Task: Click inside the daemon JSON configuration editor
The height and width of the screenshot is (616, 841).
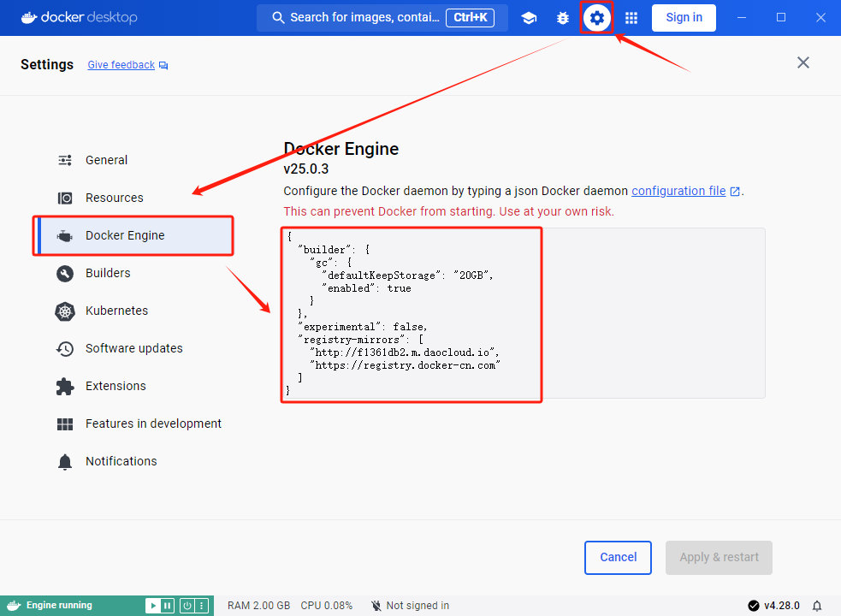Action: [524, 313]
